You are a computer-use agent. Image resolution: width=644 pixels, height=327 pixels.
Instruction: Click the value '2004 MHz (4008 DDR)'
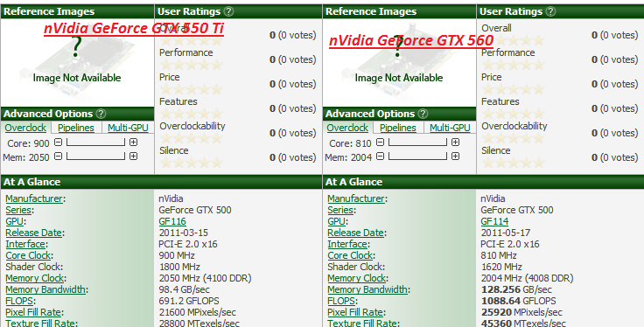(x=527, y=278)
